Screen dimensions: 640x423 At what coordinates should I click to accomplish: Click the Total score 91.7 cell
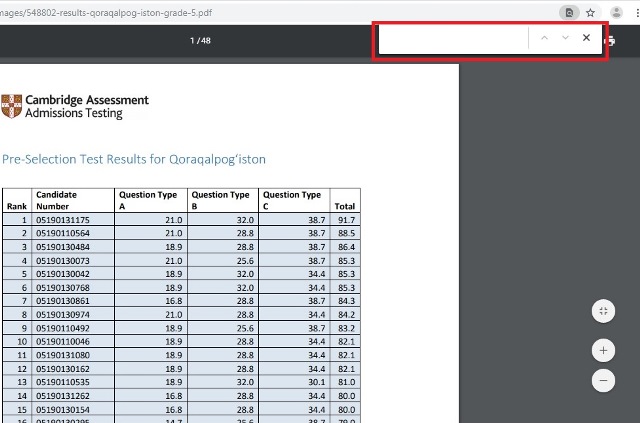pyautogui.click(x=346, y=219)
